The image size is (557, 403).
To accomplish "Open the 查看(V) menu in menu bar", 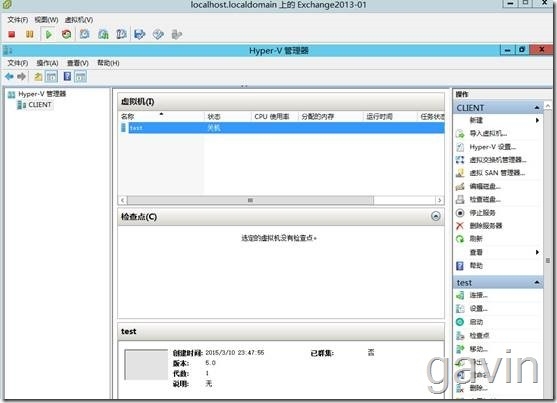I will point(78,63).
